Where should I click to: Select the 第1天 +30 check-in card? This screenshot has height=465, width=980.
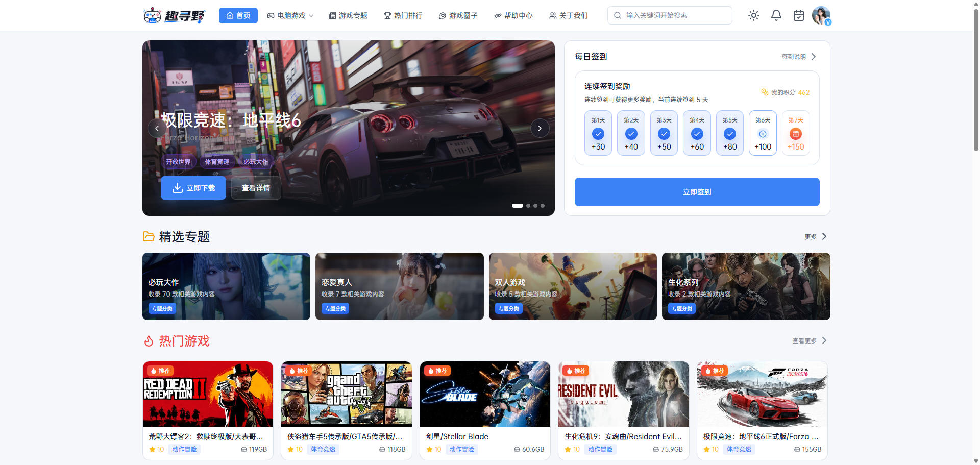(598, 133)
